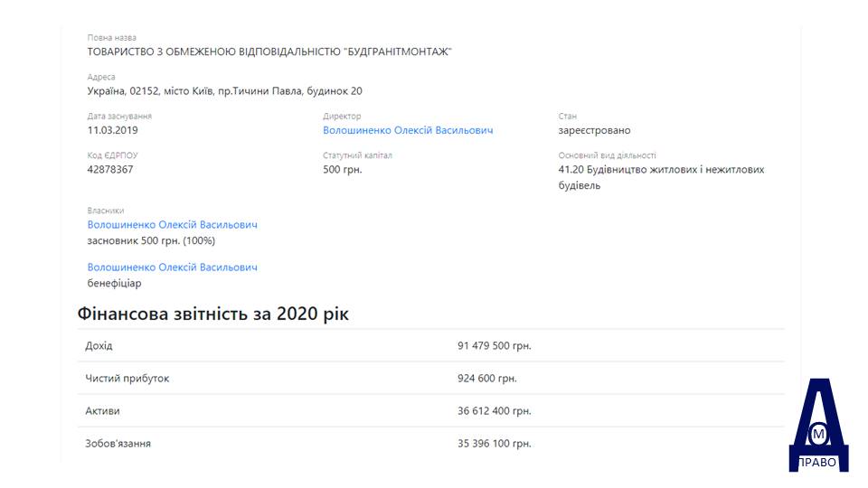Select founding date 11.03.2019
Viewport: 868px width, 488px height.
(112, 130)
